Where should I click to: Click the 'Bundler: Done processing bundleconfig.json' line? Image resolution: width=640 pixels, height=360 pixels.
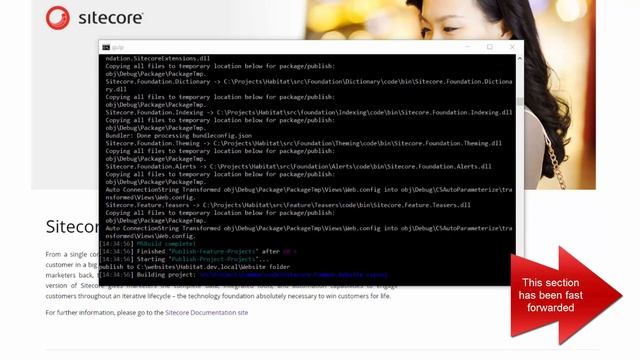pos(179,136)
